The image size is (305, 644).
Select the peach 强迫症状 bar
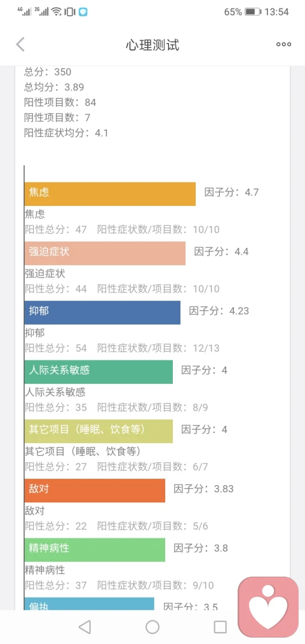click(105, 253)
